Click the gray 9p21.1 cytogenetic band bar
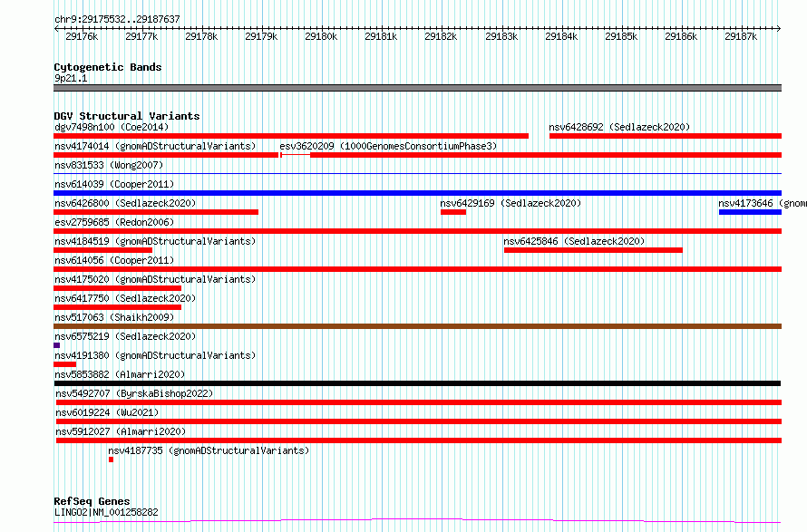 pos(417,88)
